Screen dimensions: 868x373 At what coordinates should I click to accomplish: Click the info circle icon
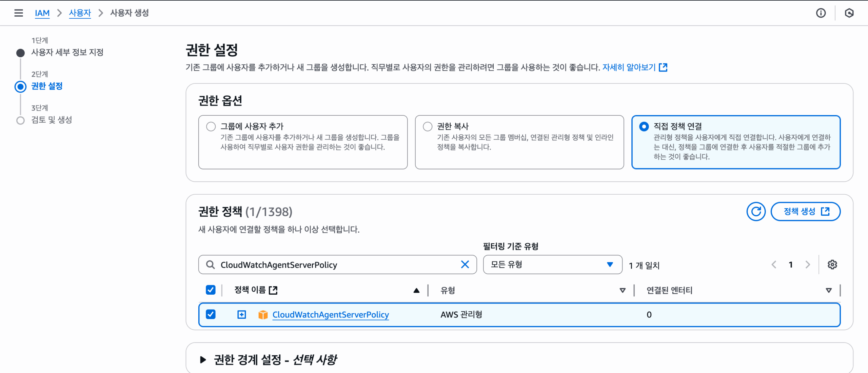(x=821, y=13)
